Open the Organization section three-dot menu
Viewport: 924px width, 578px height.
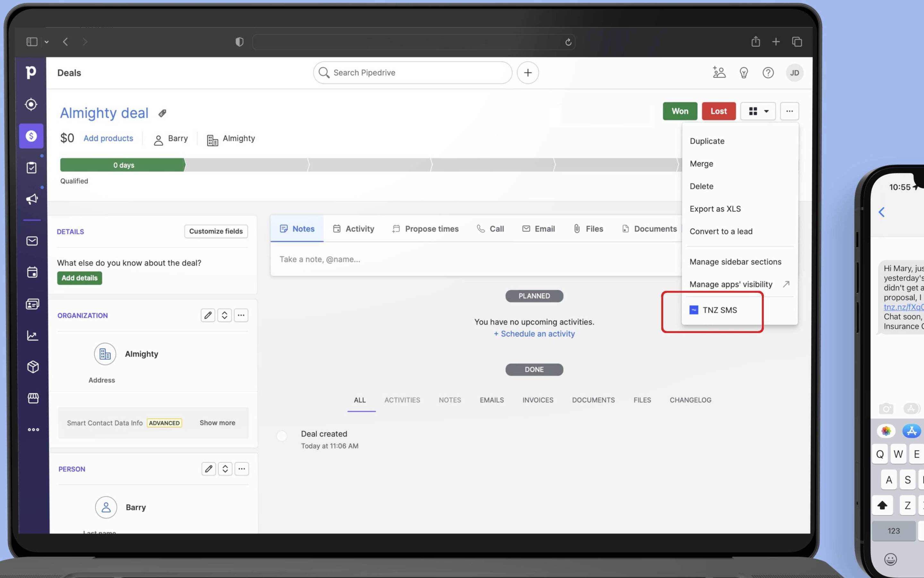[241, 315]
